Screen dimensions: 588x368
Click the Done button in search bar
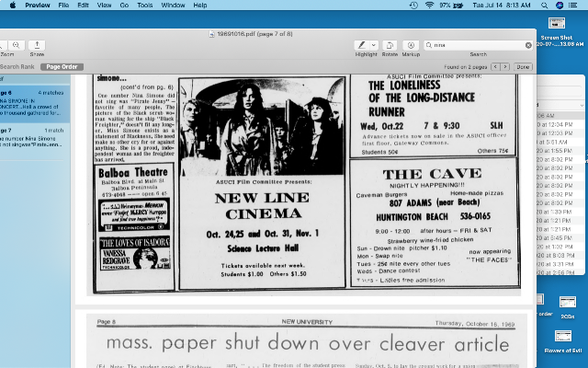pyautogui.click(x=523, y=67)
